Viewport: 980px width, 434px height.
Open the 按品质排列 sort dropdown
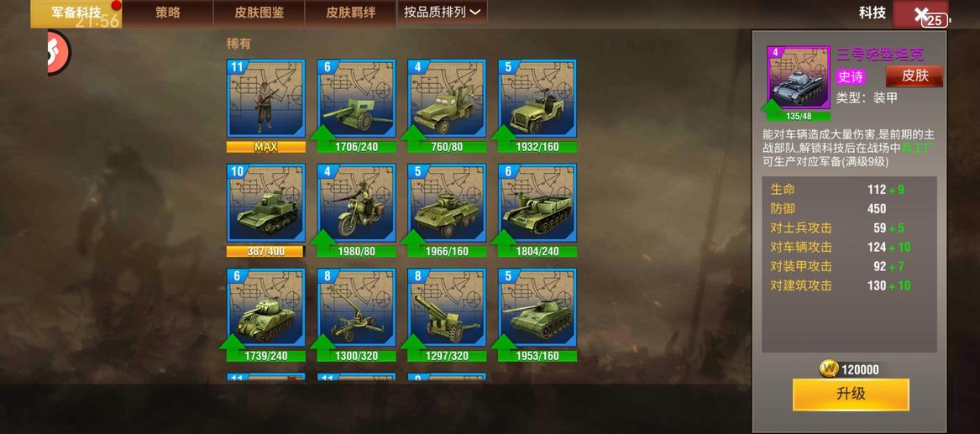[x=442, y=13]
